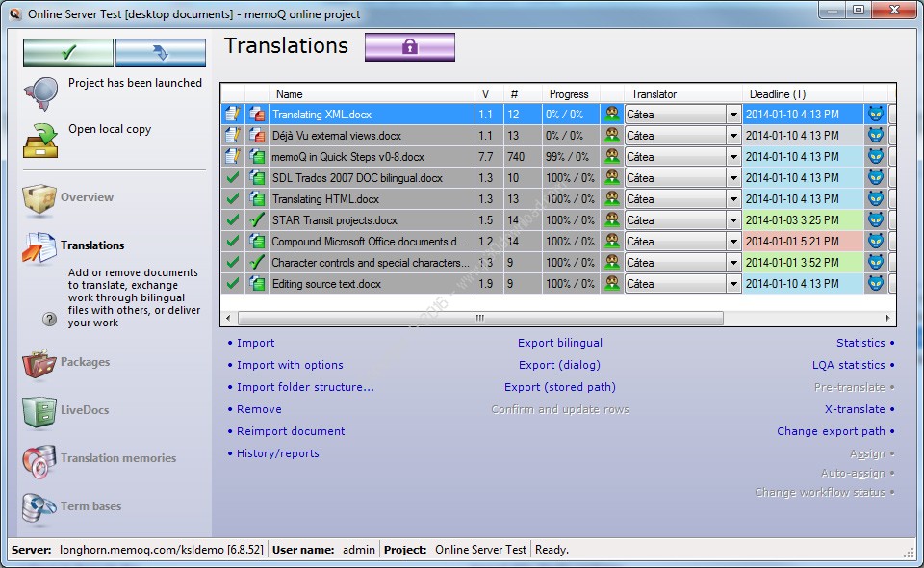924x568 pixels.
Task: Open Translator dropdown for Compound Microsoft Office row
Action: tap(733, 242)
